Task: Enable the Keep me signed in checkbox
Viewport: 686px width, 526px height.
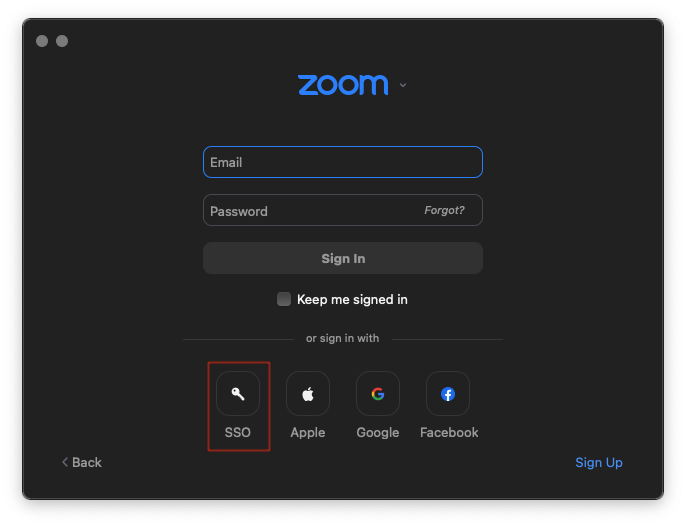Action: click(284, 299)
